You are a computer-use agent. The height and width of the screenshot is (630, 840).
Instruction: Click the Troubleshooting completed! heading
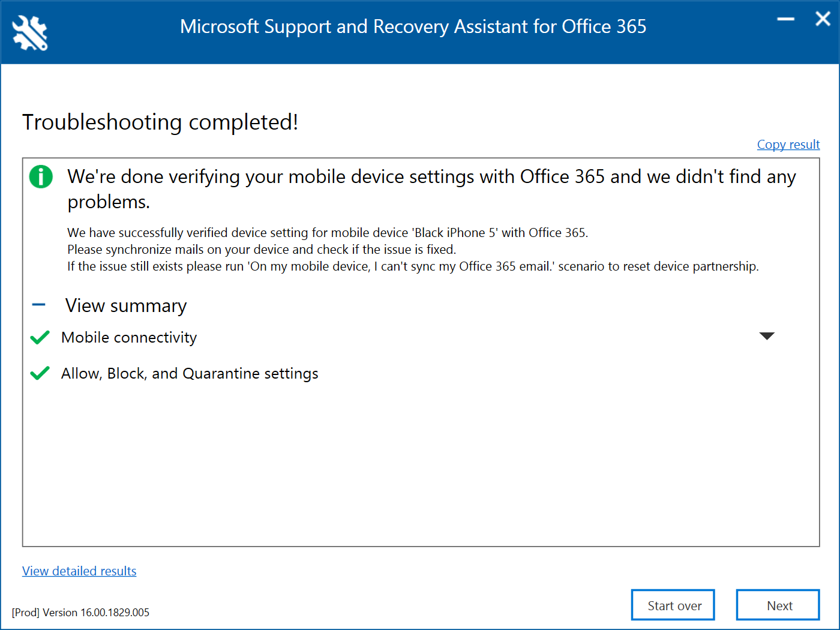point(160,122)
